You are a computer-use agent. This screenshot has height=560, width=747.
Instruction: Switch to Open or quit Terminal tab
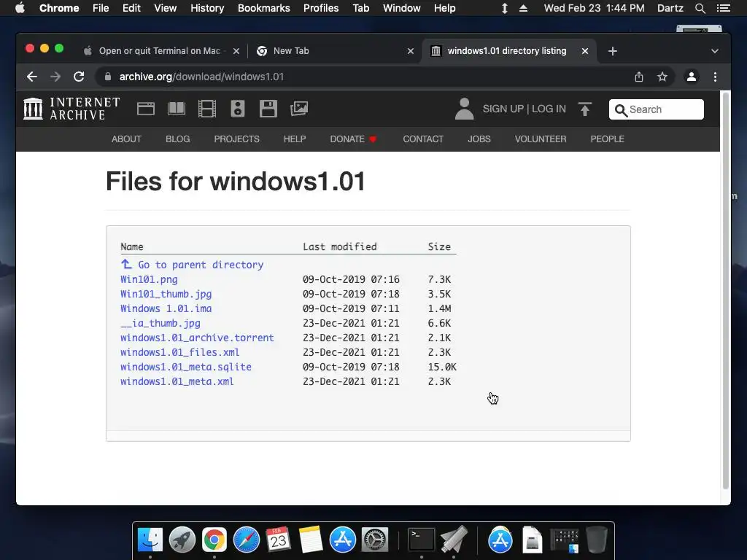tap(160, 51)
